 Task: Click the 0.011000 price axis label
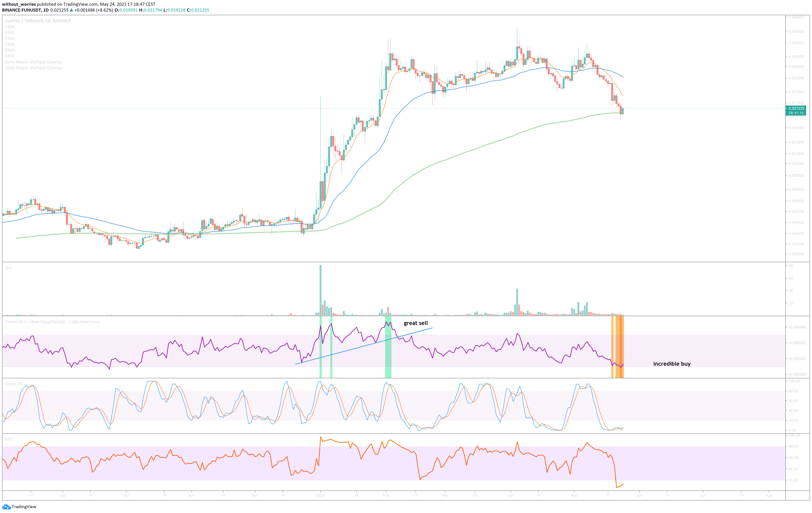[796, 154]
